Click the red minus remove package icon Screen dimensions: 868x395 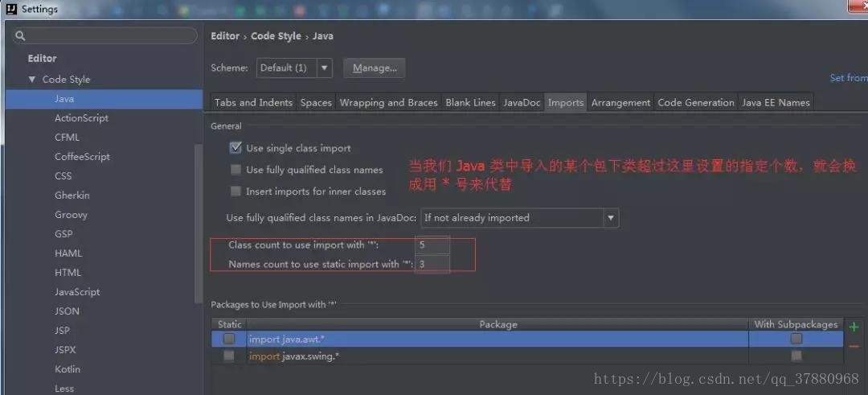854,347
